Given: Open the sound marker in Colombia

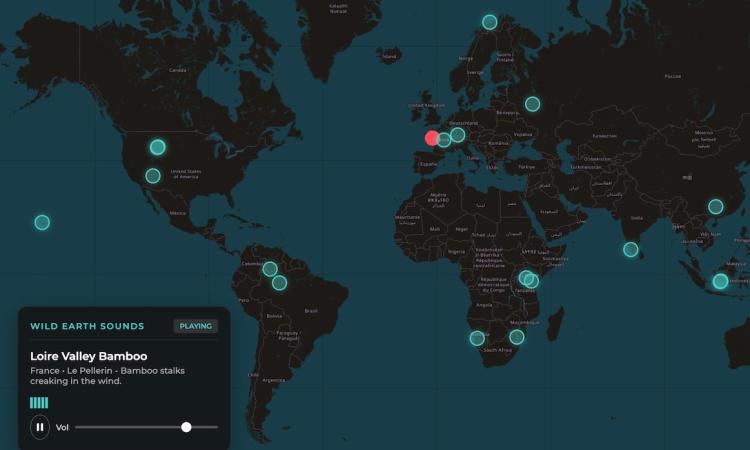Looking at the screenshot, I should pyautogui.click(x=270, y=269).
